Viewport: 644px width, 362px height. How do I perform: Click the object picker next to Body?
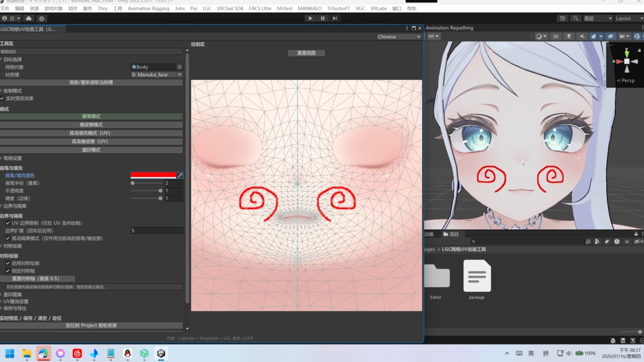(x=179, y=67)
